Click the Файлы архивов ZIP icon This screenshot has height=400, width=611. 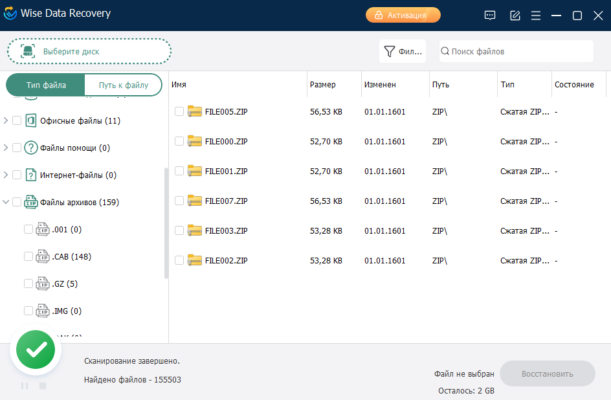31,202
